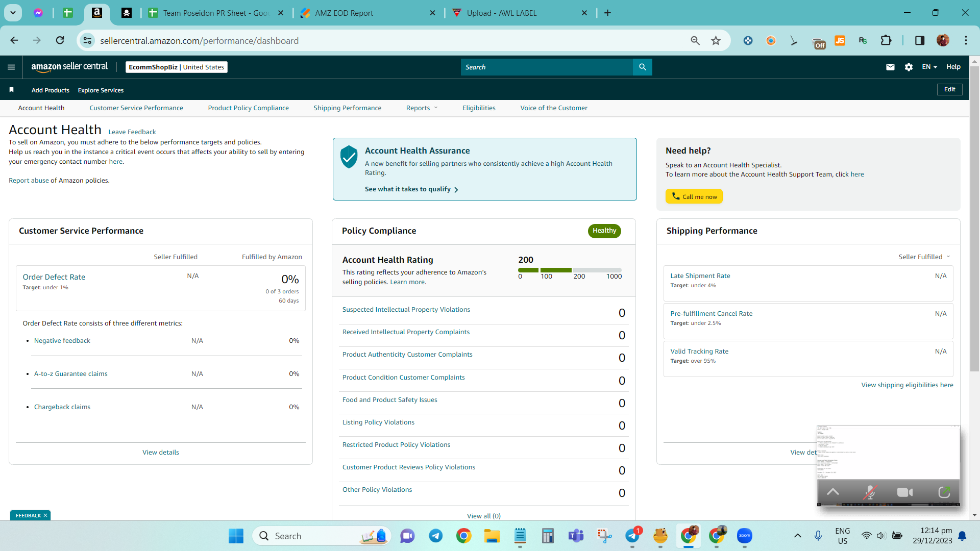This screenshot has height=551, width=980.
Task: Open the browser tab search dropdown arrow
Action: 13,13
